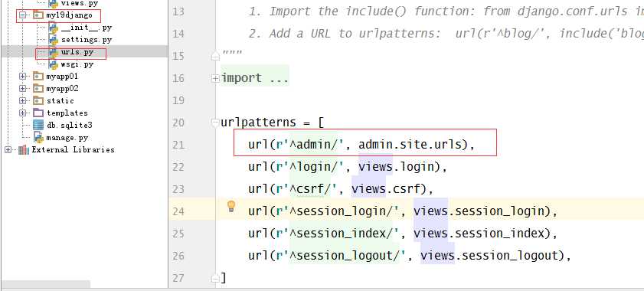Collapse the my19django folder
The height and width of the screenshot is (291, 644).
22,15
